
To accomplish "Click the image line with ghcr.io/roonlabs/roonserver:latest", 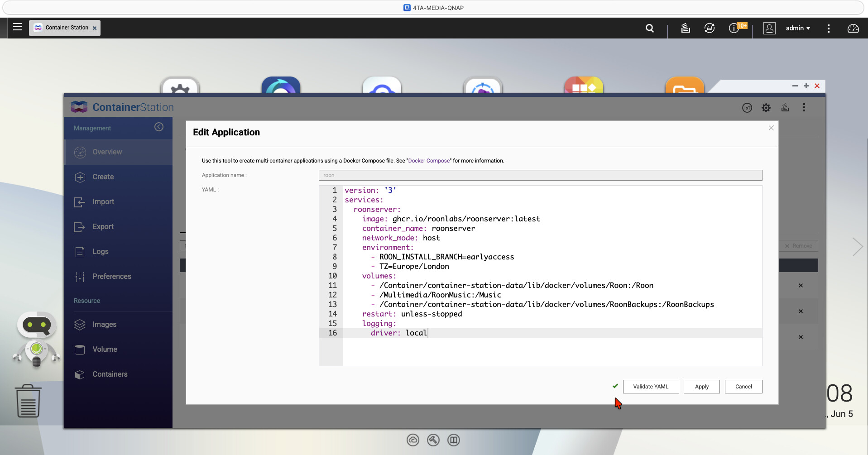I will tap(451, 219).
